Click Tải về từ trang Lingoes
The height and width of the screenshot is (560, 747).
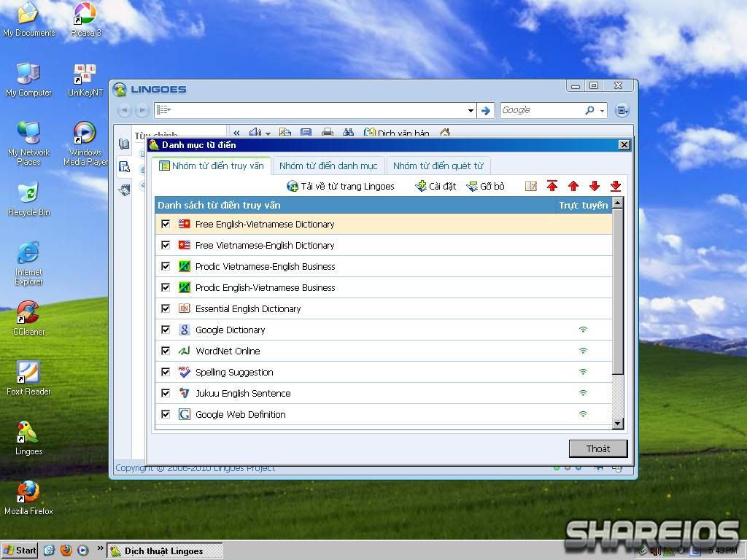coord(341,186)
